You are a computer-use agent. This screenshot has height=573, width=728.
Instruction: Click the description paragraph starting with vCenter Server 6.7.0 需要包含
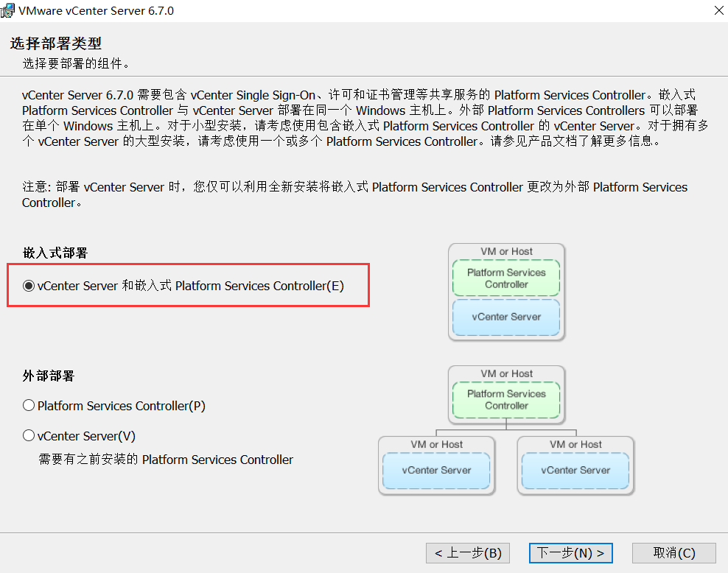click(365, 119)
